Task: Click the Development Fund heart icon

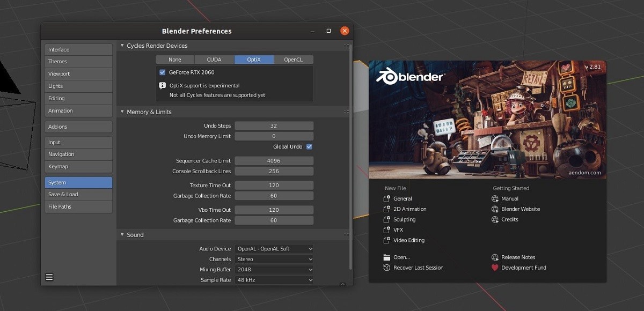Action: point(495,268)
